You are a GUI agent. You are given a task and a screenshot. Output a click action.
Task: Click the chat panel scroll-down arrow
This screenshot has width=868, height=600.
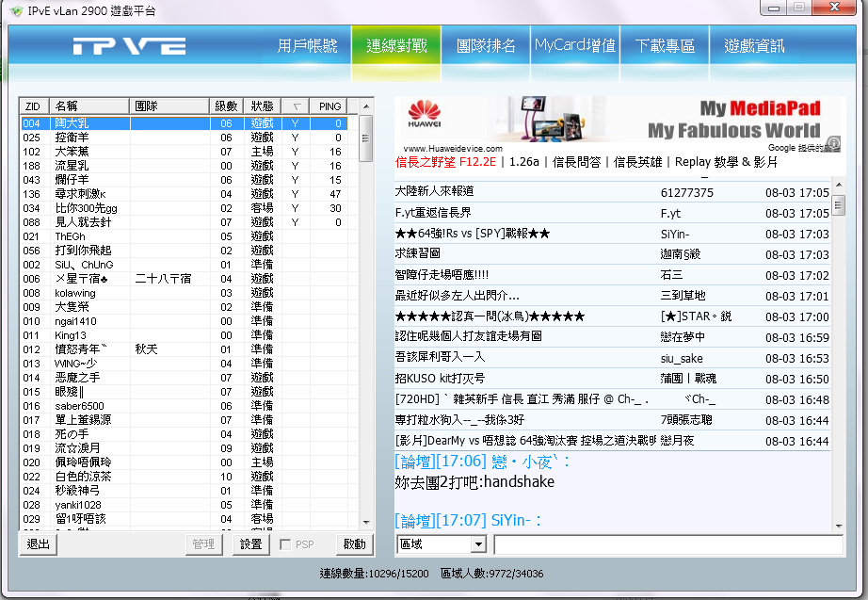pos(838,525)
